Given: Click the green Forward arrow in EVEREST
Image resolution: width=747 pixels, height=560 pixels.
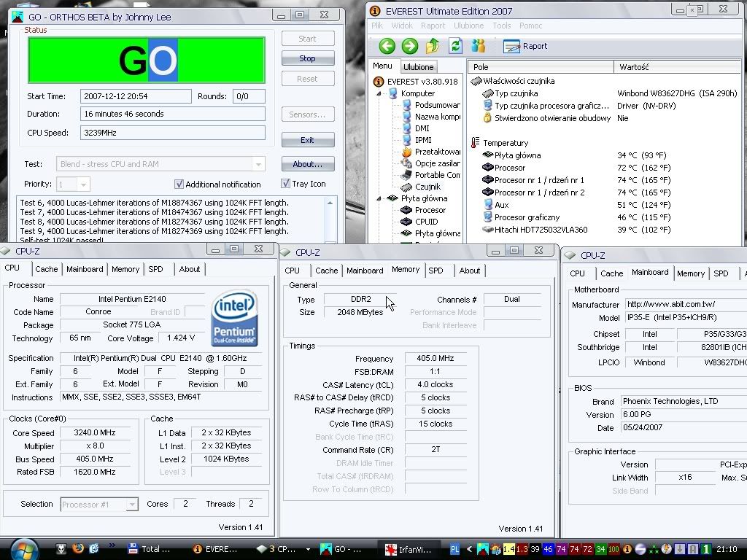Looking at the screenshot, I should pos(410,46).
